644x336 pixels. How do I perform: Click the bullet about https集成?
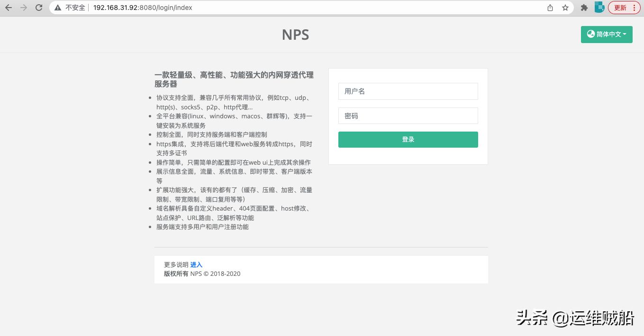(234, 149)
